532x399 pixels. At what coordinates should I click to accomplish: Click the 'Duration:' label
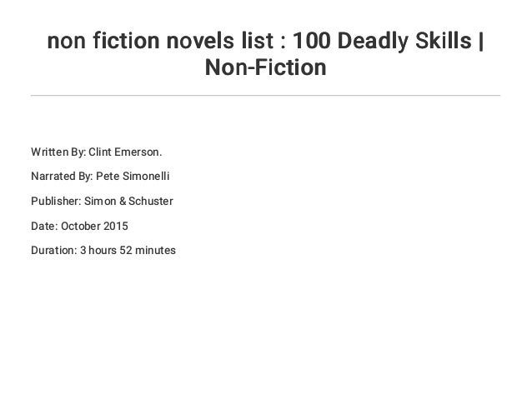54,250
